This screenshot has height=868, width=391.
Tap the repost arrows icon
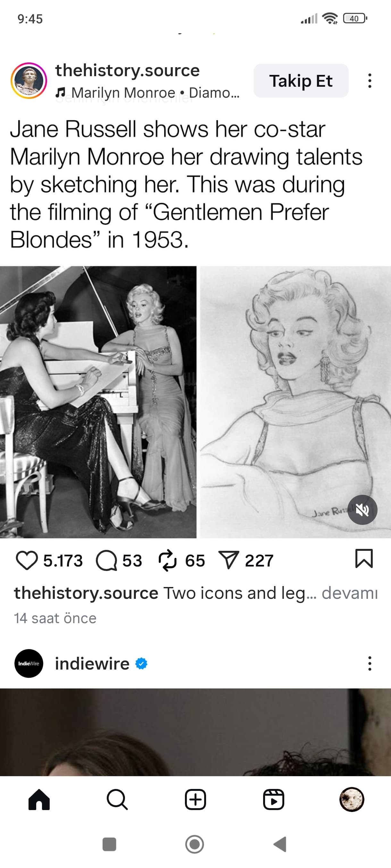167,560
